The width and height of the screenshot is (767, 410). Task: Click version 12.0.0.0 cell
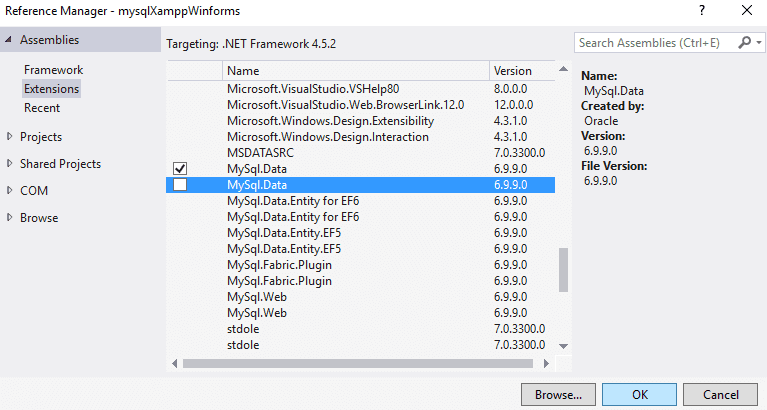(513, 105)
